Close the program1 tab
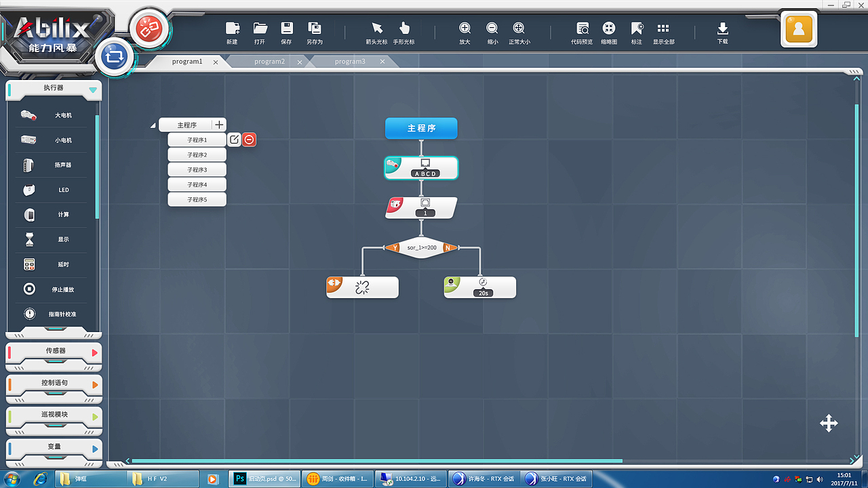This screenshot has height=488, width=868. click(216, 62)
